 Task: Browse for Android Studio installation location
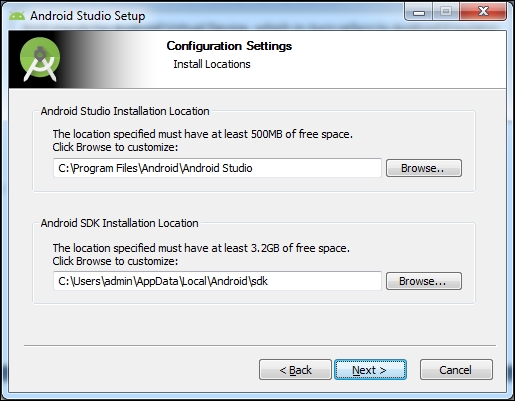424,168
